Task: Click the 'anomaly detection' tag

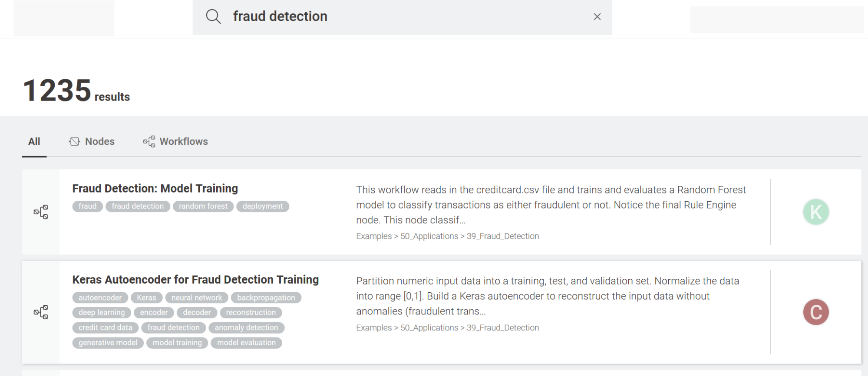Action: click(247, 328)
